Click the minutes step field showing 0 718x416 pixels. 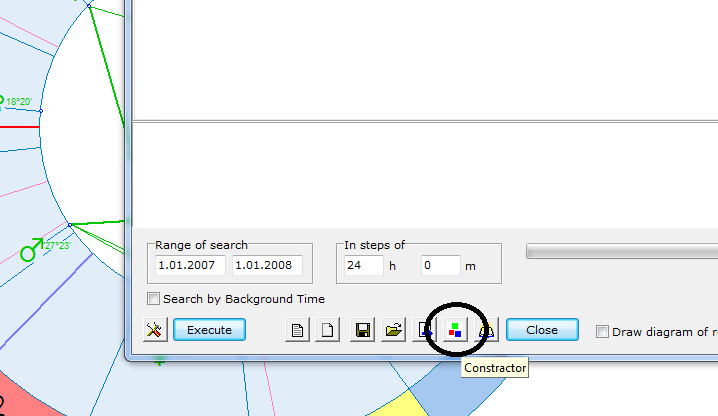pos(440,266)
